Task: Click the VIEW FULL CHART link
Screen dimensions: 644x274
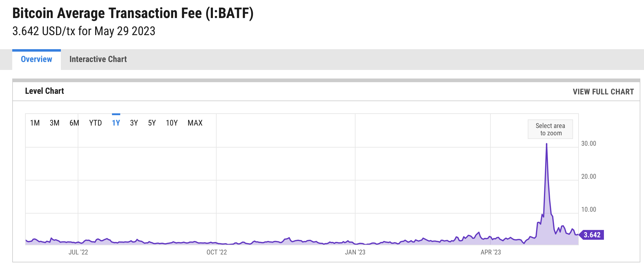Action: click(603, 92)
